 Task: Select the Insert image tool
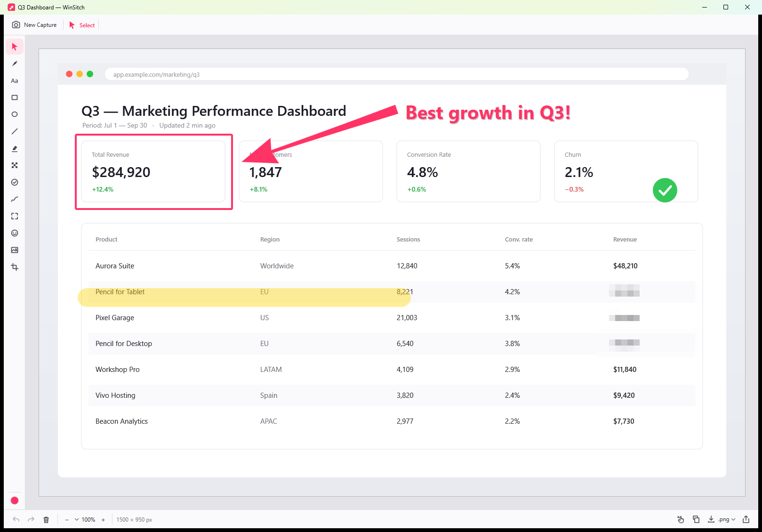click(15, 250)
